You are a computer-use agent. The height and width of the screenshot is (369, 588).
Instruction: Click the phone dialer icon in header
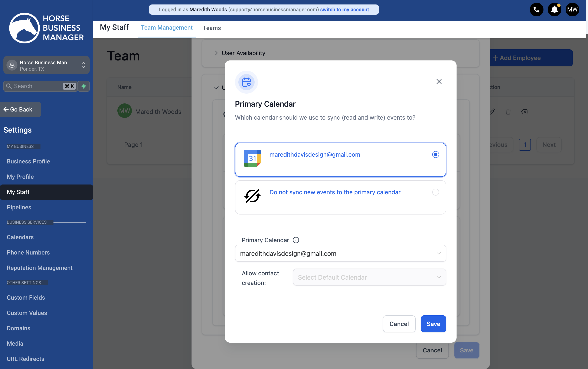click(536, 10)
